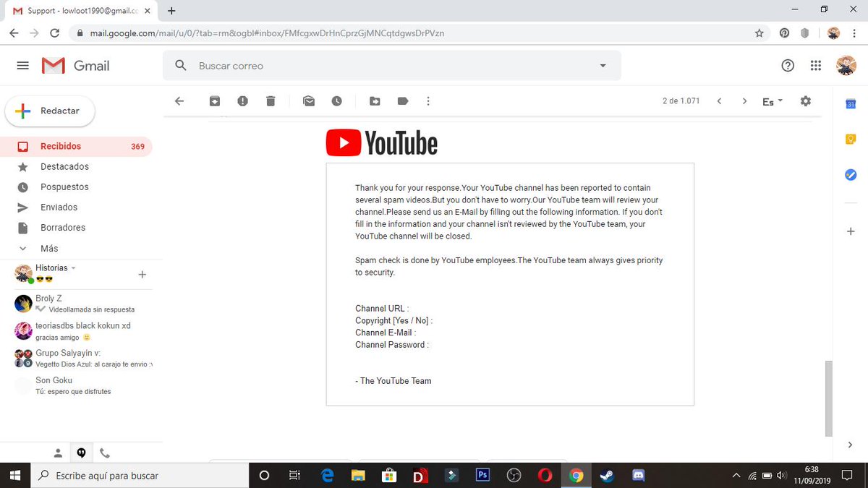Collapse the side panel arrow
Screen dimensions: 868x488
pyautogui.click(x=851, y=445)
